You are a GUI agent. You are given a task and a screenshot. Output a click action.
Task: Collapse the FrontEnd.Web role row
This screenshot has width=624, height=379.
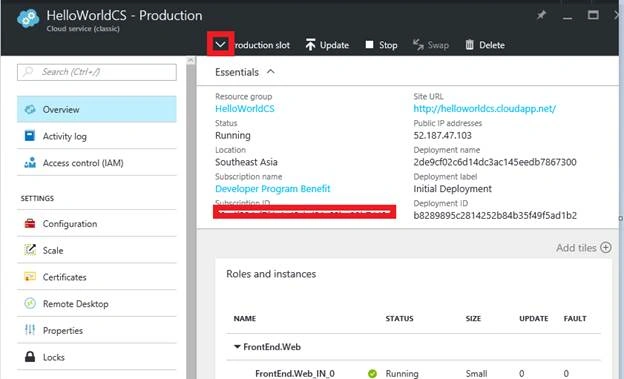pyautogui.click(x=237, y=347)
